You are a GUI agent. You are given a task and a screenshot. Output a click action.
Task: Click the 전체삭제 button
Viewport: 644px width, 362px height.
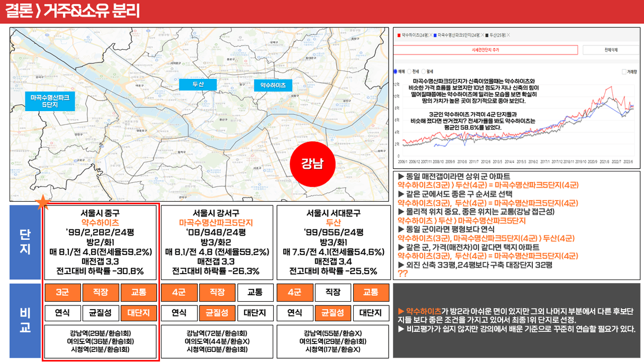pyautogui.click(x=611, y=50)
